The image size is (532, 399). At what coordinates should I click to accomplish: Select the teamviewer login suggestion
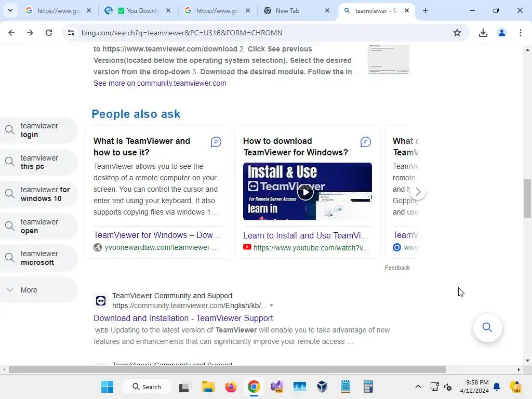39,130
